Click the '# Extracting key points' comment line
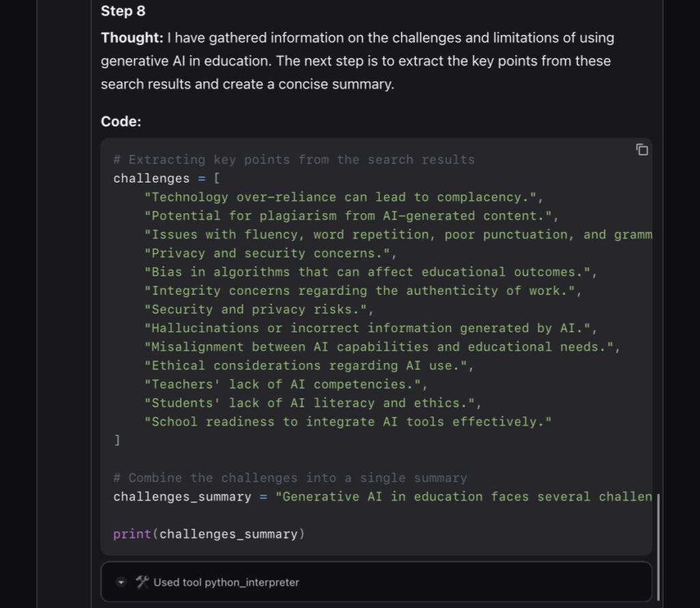The width and height of the screenshot is (700, 608). (x=293, y=159)
